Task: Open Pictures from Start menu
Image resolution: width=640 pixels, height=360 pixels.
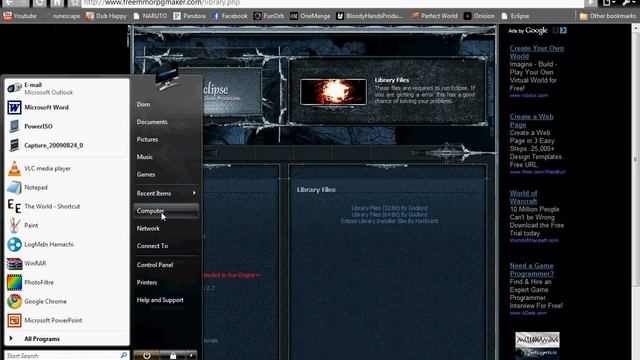Action: point(147,139)
